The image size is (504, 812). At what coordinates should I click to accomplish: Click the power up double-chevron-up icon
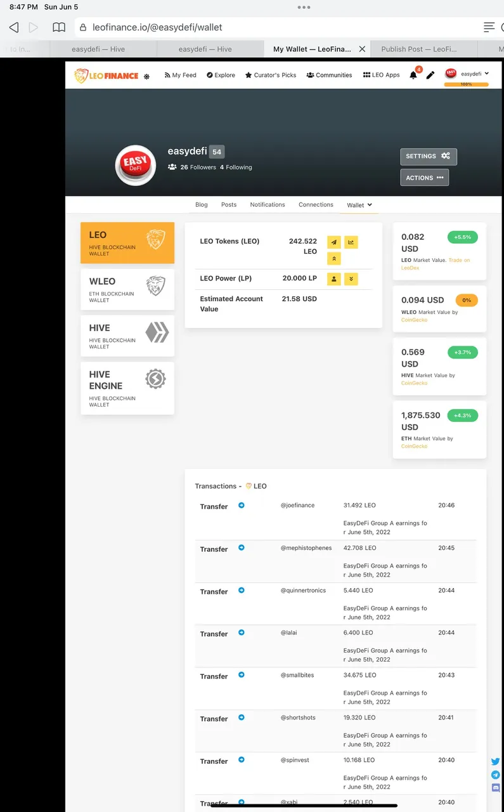[334, 258]
